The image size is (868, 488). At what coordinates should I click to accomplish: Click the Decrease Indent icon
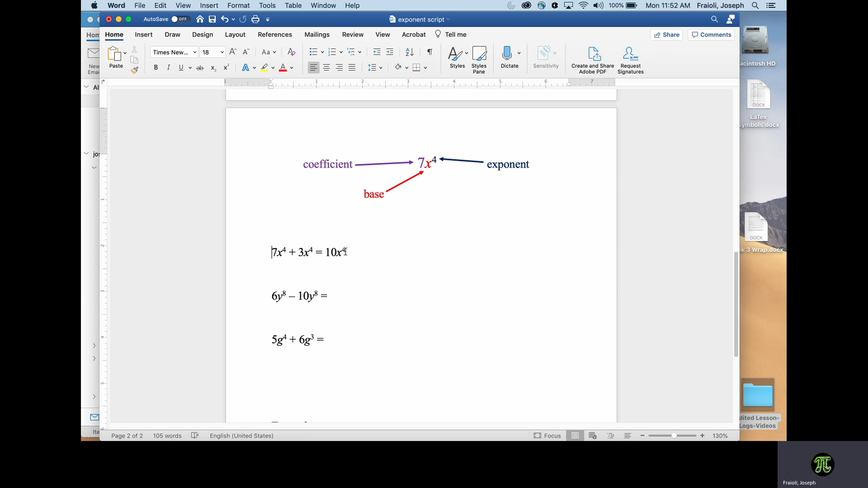(x=377, y=52)
